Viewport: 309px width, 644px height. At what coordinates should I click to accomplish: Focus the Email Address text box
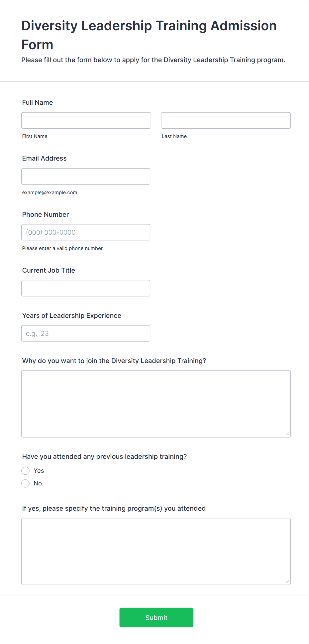point(86,176)
